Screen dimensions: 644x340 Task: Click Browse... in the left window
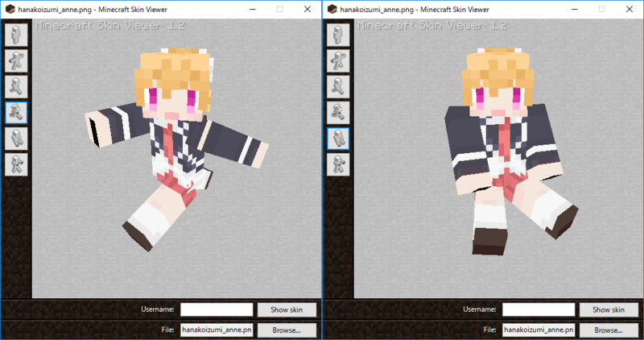[x=287, y=330]
